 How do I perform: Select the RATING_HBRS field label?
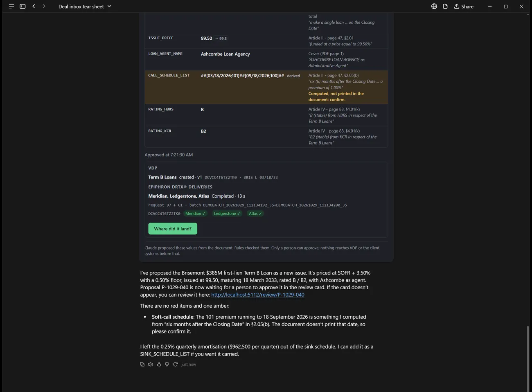161,109
